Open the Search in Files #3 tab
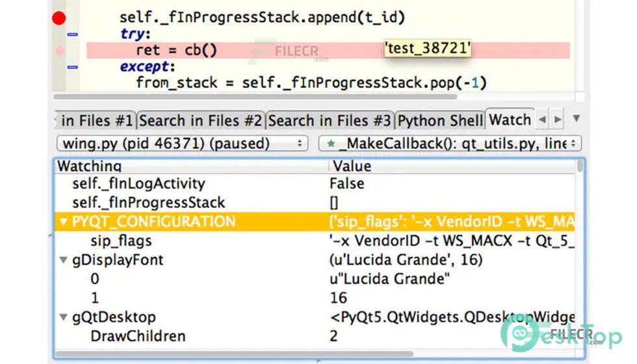The width and height of the screenshot is (637, 364). pyautogui.click(x=330, y=120)
